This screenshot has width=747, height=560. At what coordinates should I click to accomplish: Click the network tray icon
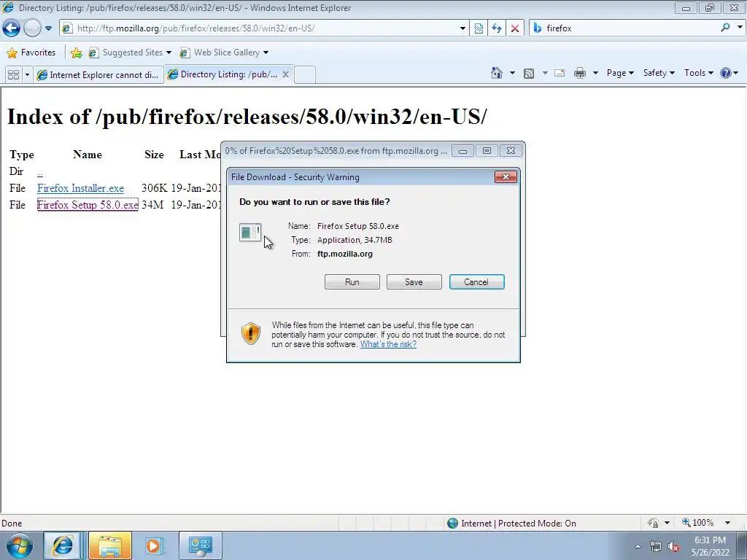click(x=656, y=547)
